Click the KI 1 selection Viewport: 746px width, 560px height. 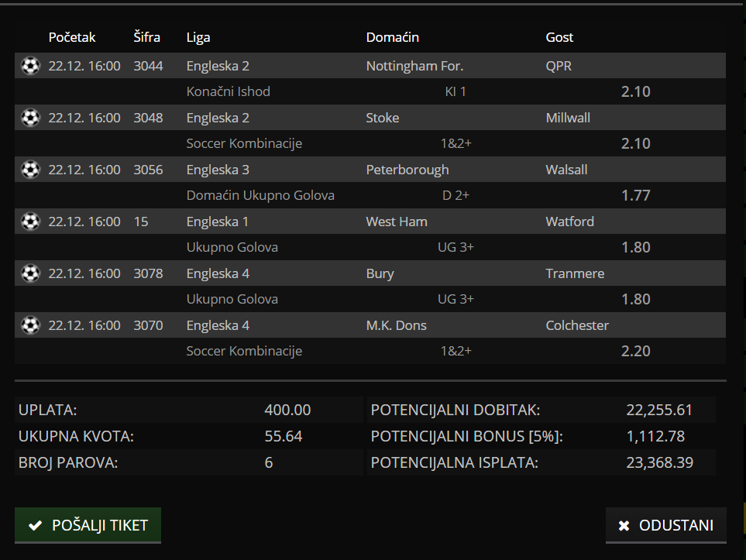point(456,91)
